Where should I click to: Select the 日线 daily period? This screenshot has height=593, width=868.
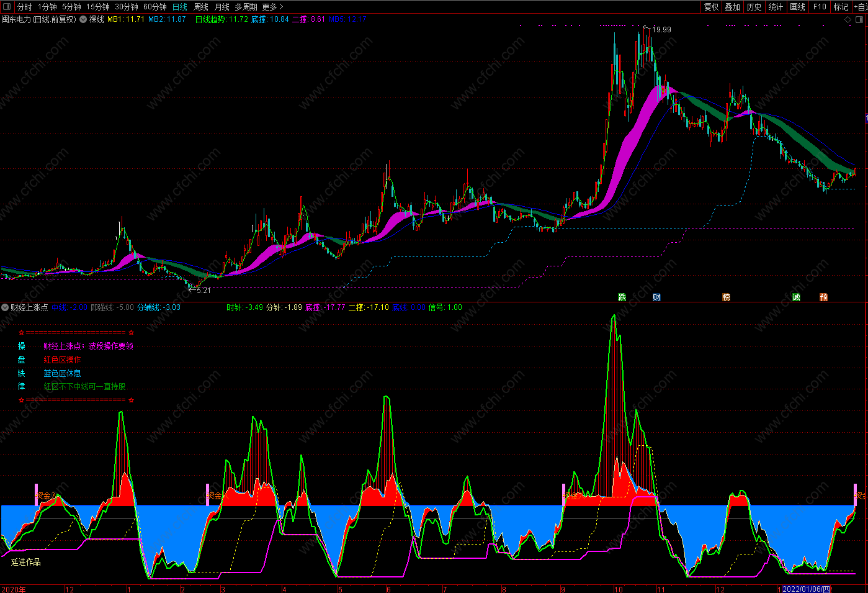(x=180, y=7)
